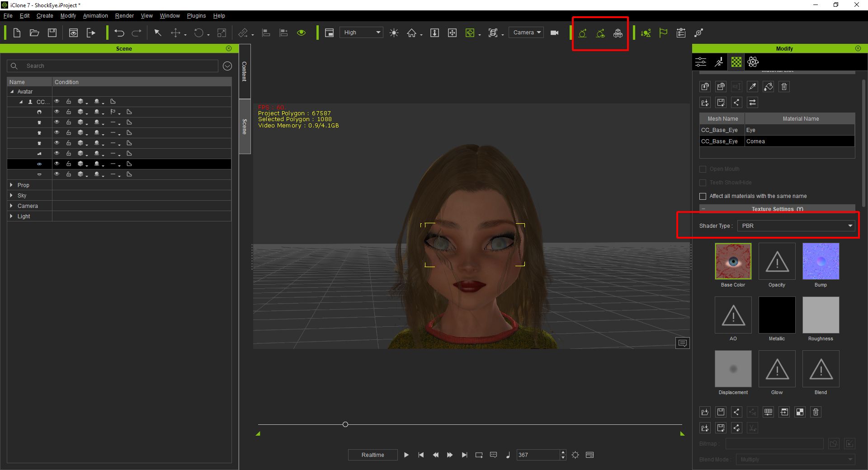Image resolution: width=868 pixels, height=470 pixels.
Task: Select the Scale object tool
Action: pos(222,33)
